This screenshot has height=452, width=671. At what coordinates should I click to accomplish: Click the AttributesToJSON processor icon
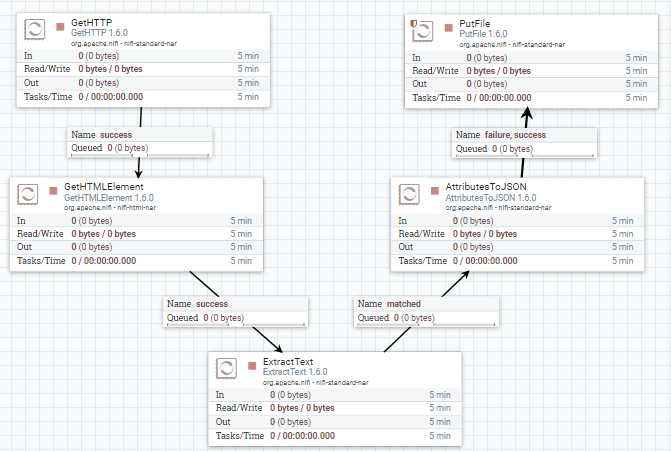pyautogui.click(x=411, y=194)
